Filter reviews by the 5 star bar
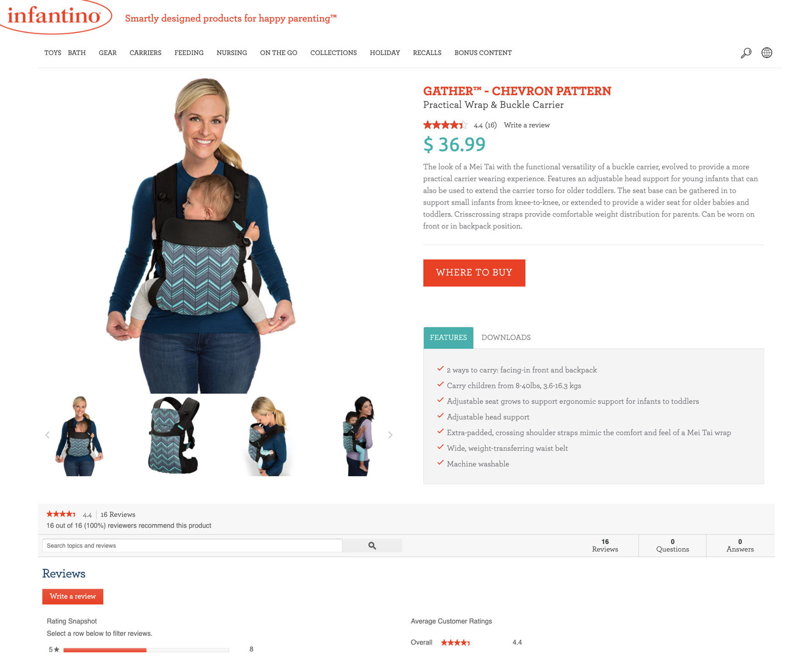This screenshot has width=812, height=670. coord(150,650)
